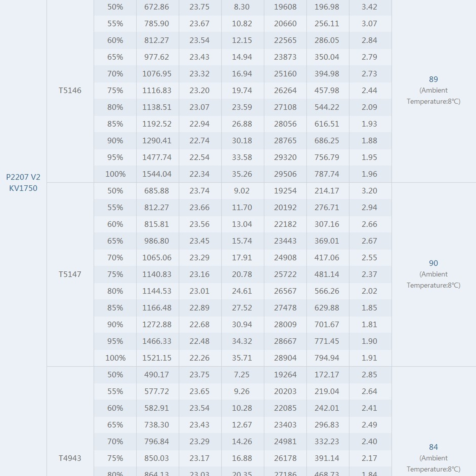Select the thrust value 685.88
Image resolution: width=476 pixels, height=476 pixels.
pyautogui.click(x=157, y=191)
